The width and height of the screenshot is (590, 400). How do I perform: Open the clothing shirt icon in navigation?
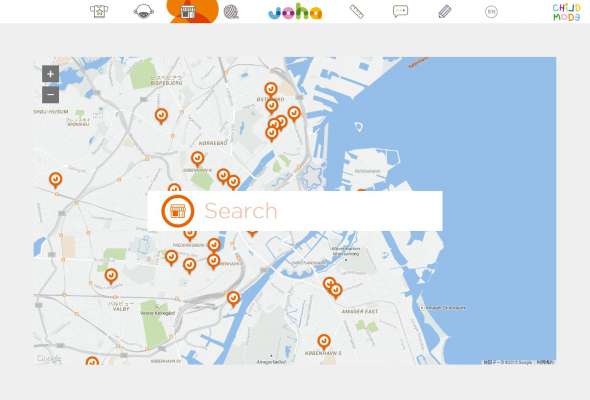point(99,11)
